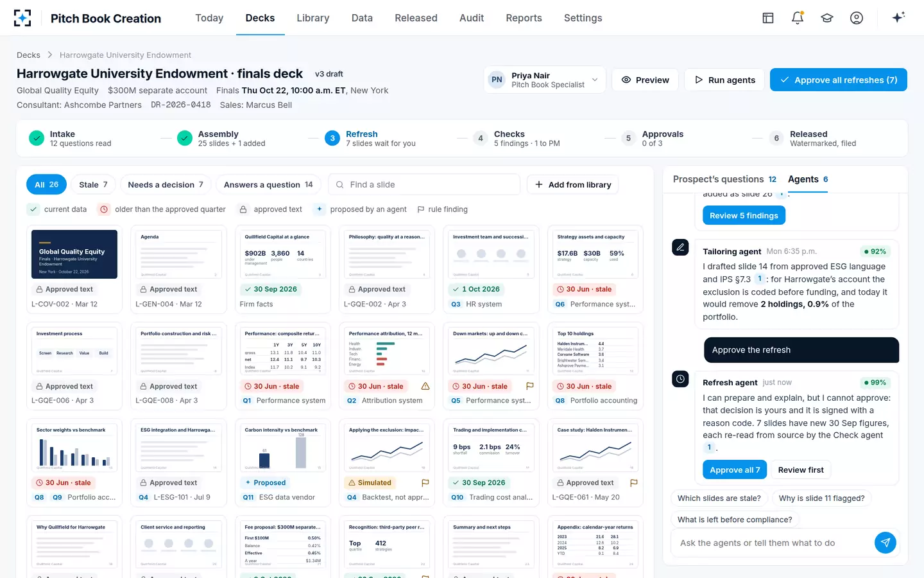This screenshot has width=924, height=578.
Task: Filter slides by Stale 7
Action: click(93, 184)
